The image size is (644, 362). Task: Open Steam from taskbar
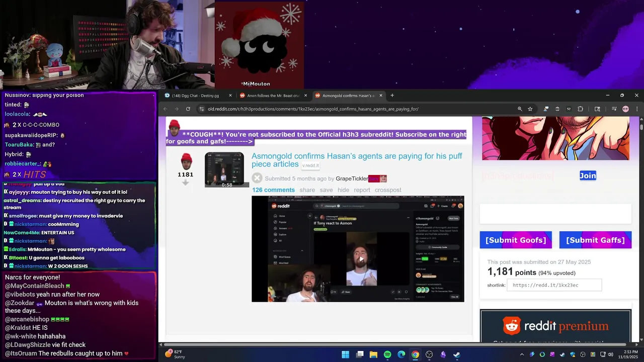(x=456, y=354)
